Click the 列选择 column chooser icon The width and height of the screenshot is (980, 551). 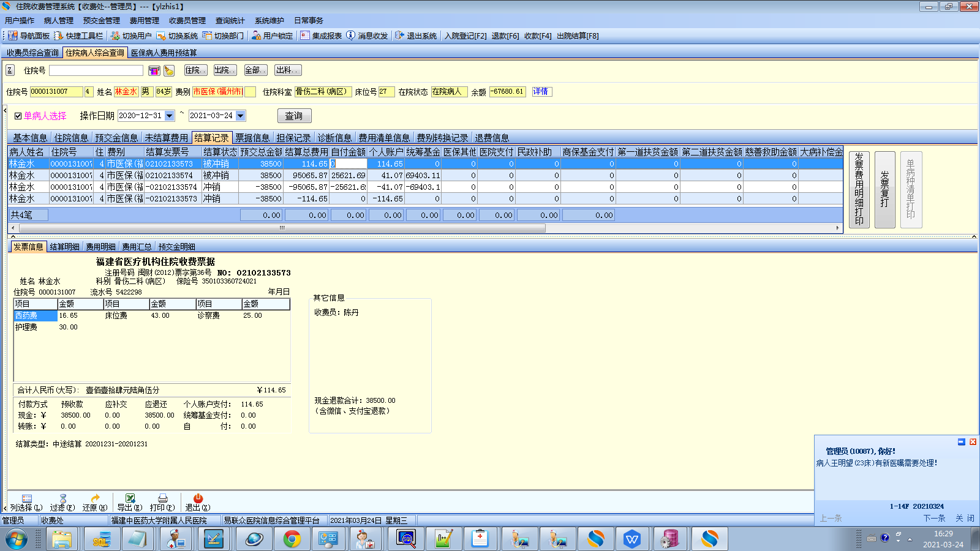coord(26,499)
